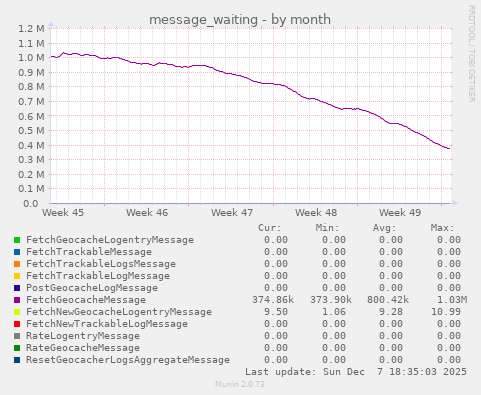481x395 pixels.
Task: Click the end point of the magenta graph line
Action: pyautogui.click(x=449, y=149)
